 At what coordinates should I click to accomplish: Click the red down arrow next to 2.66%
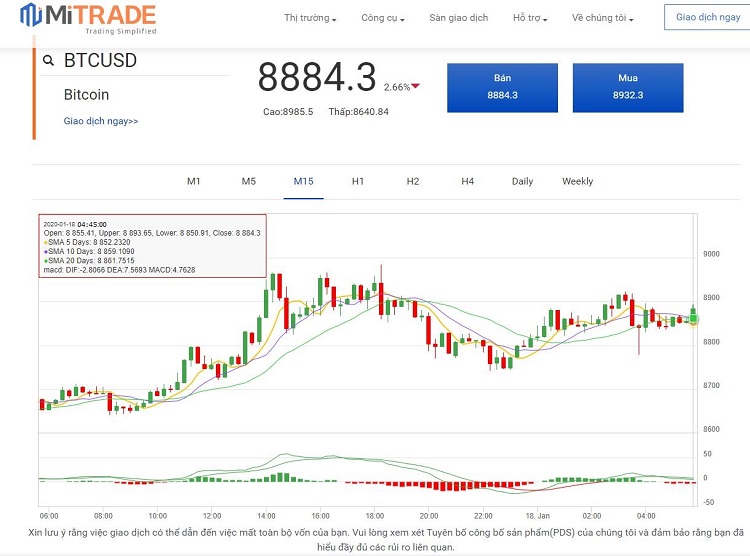pos(416,87)
